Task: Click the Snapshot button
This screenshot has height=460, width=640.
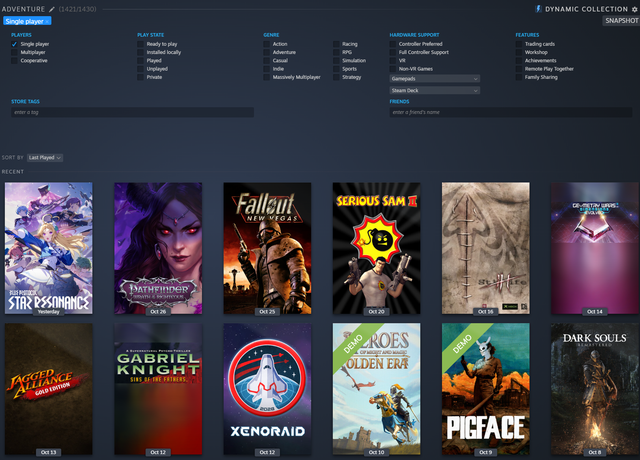Action: point(620,21)
